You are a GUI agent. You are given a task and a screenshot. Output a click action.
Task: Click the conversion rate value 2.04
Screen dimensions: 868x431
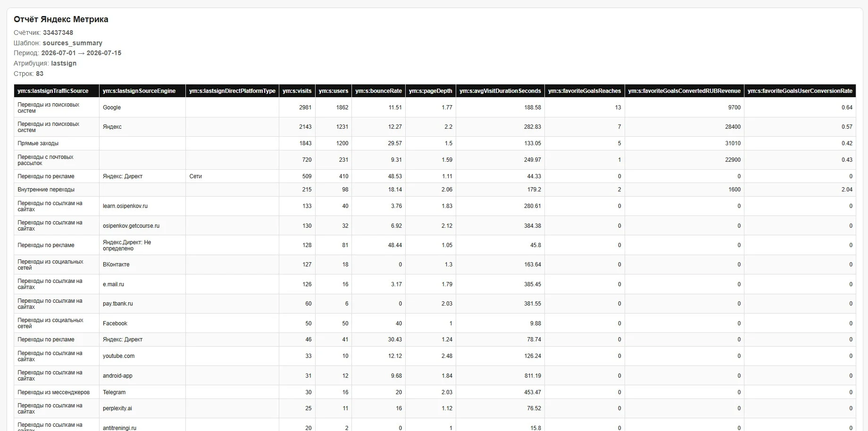(847, 190)
